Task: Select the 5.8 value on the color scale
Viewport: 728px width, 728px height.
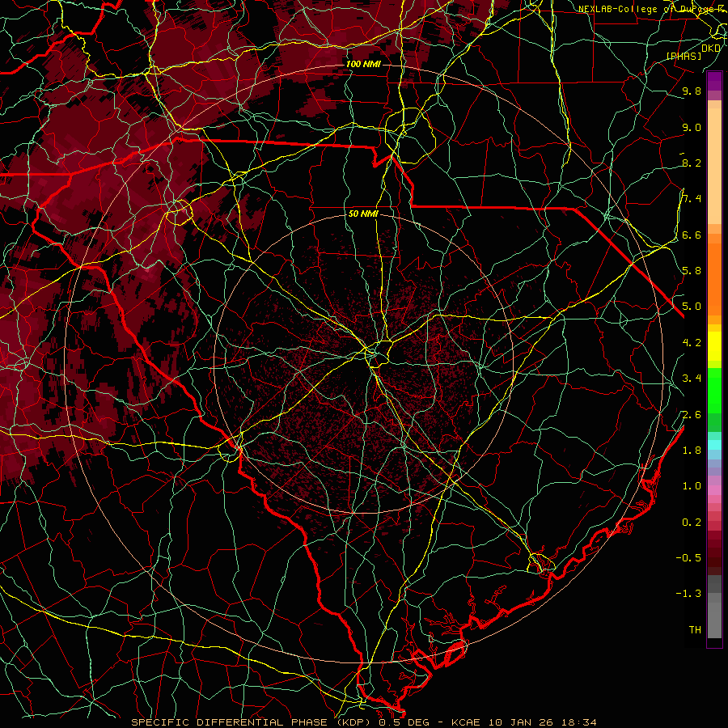Action: pyautogui.click(x=692, y=270)
